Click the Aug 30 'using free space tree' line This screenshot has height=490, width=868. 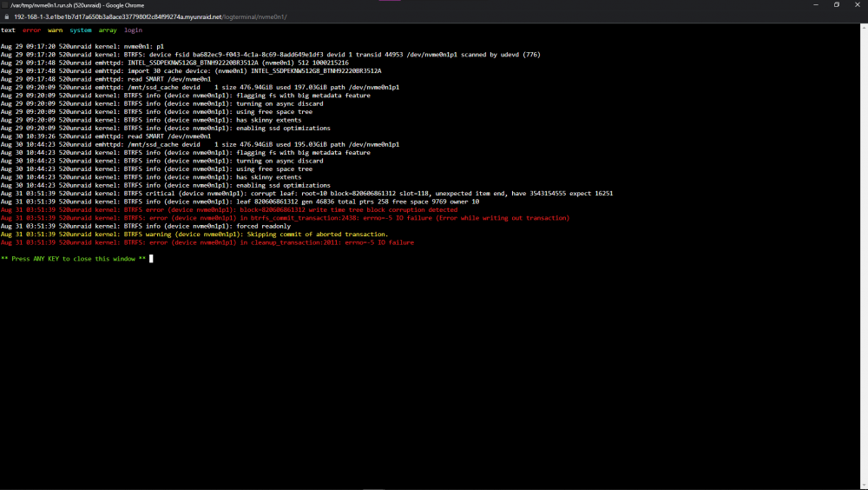coord(156,169)
